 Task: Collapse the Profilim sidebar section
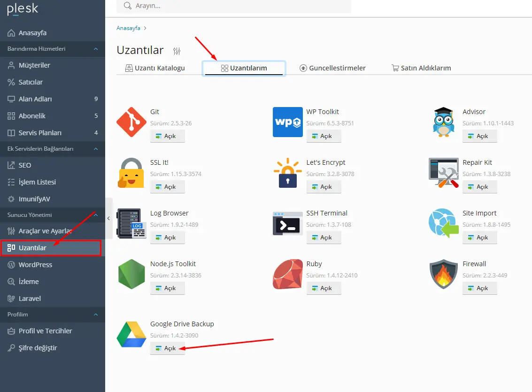[96, 315]
